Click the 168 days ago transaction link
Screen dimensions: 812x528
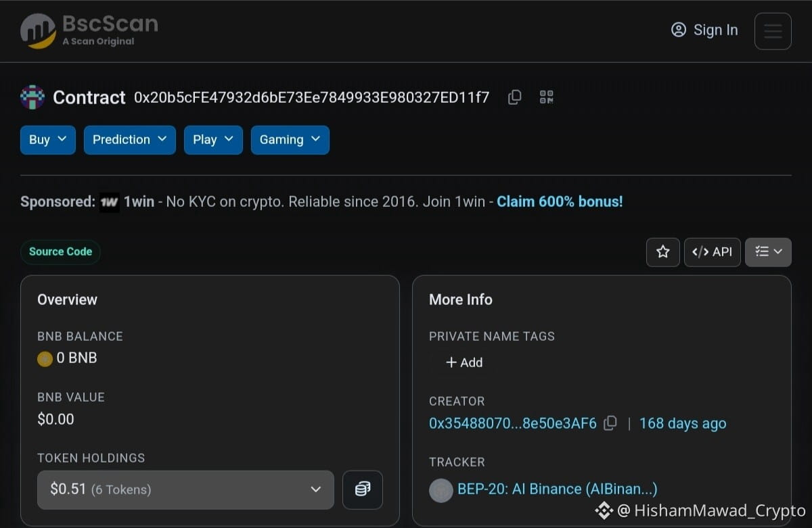[683, 424]
